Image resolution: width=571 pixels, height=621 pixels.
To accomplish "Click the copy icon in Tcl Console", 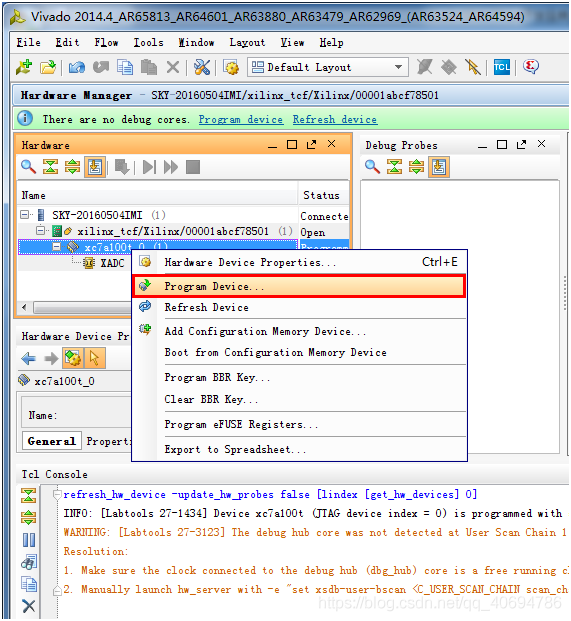I will tap(29, 584).
